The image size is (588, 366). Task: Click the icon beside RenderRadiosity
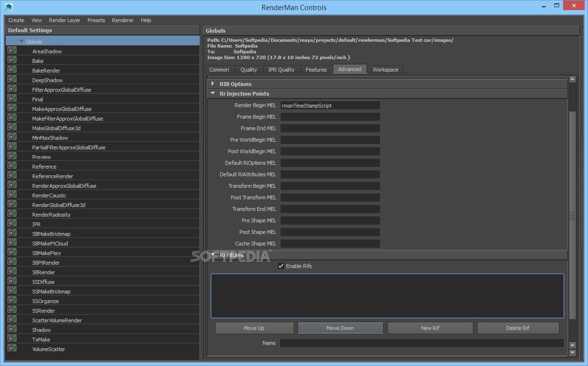click(x=12, y=214)
